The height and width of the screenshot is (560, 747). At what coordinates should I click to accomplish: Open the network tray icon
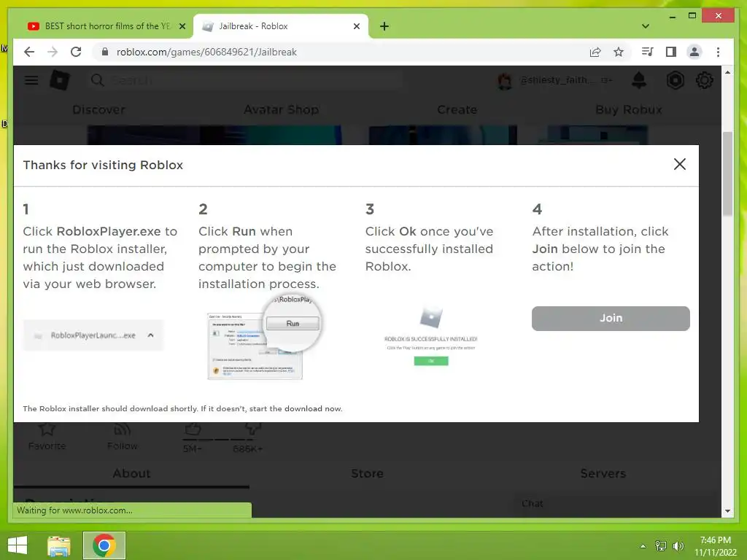click(x=661, y=545)
